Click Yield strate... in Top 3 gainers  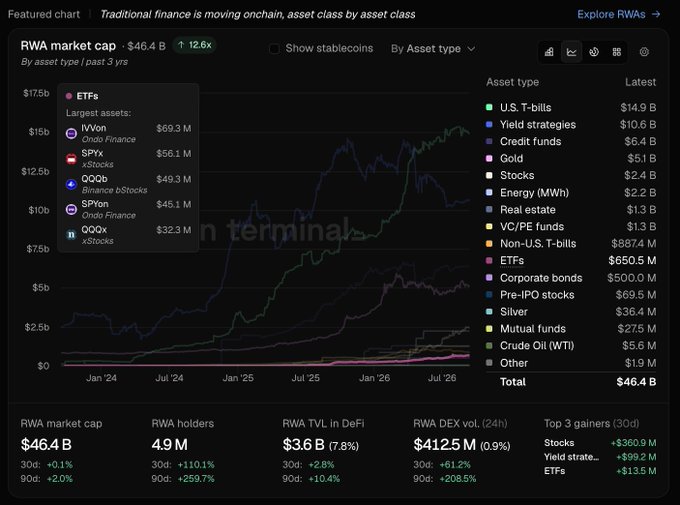click(571, 457)
